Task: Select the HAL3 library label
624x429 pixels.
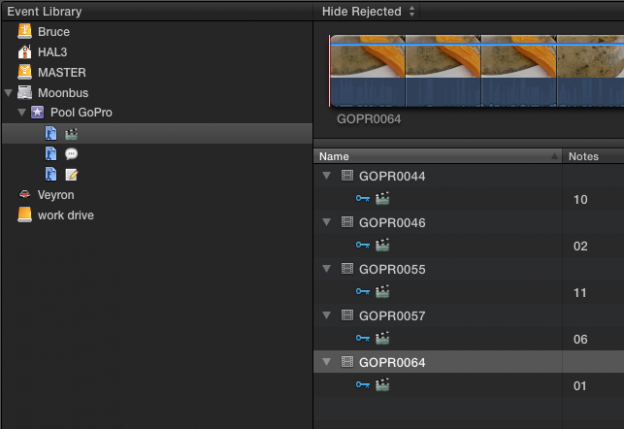Action: pos(52,52)
